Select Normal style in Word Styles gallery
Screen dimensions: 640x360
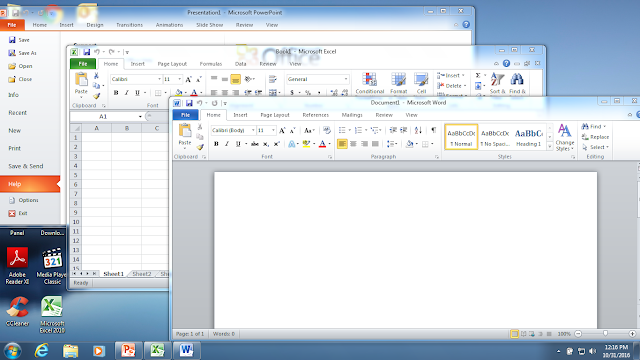[x=461, y=137]
